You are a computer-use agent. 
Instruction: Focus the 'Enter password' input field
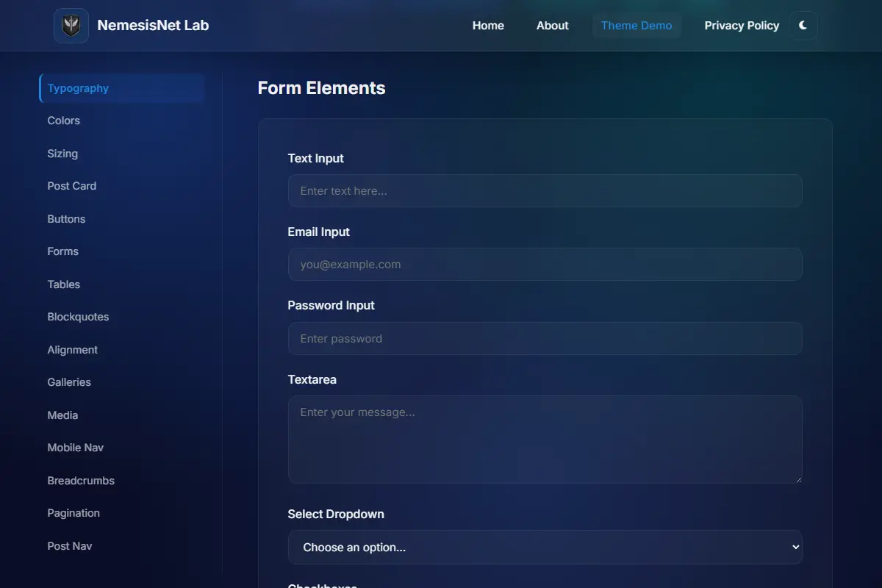pos(545,339)
